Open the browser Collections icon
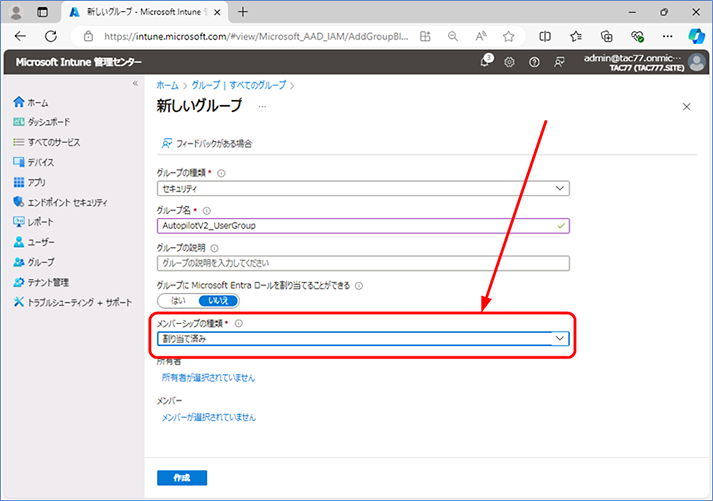 (x=607, y=36)
